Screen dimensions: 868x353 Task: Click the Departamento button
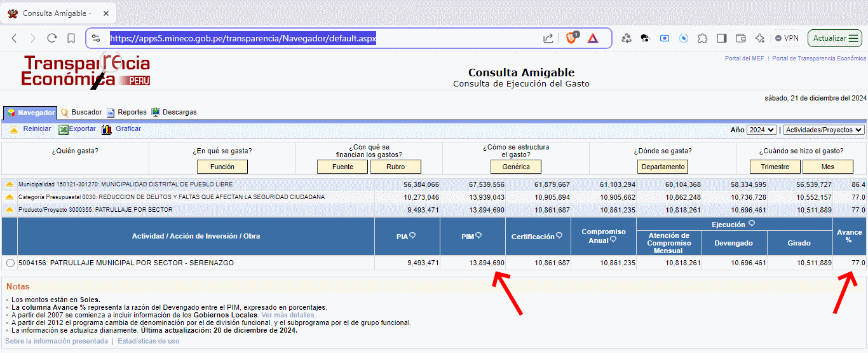663,167
